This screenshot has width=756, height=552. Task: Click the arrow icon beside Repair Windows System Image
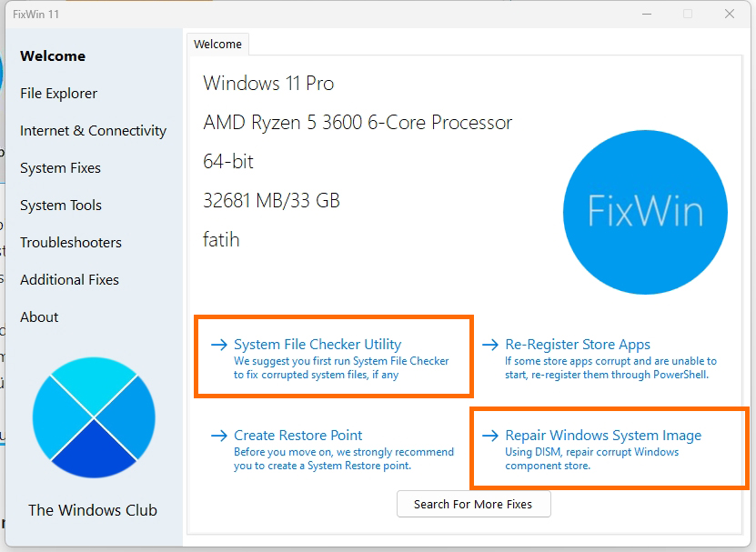coord(490,436)
